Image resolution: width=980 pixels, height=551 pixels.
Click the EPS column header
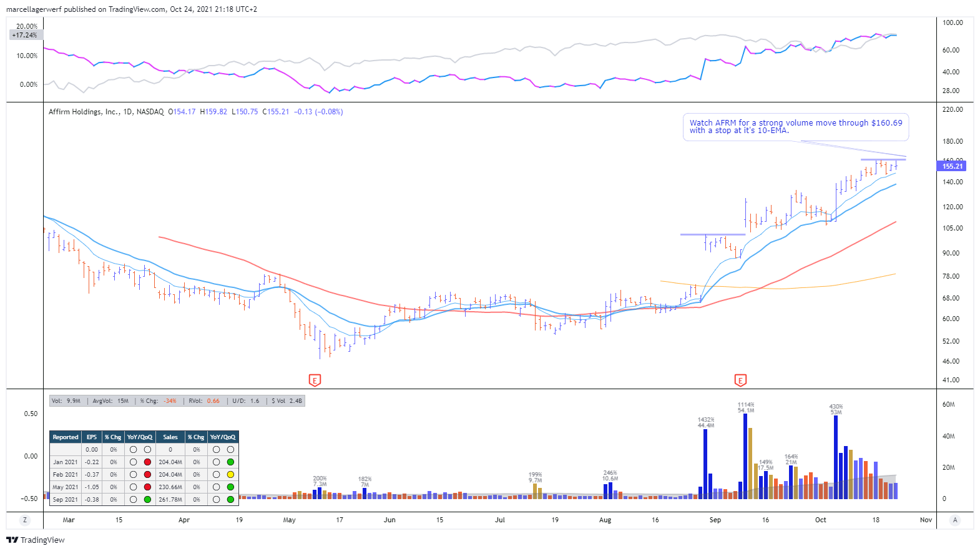(x=92, y=437)
